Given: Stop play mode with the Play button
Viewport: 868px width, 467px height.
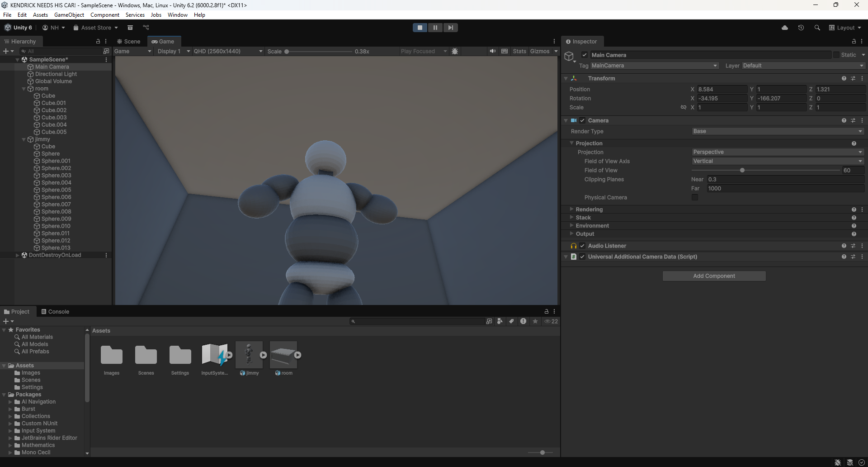Looking at the screenshot, I should click(420, 28).
